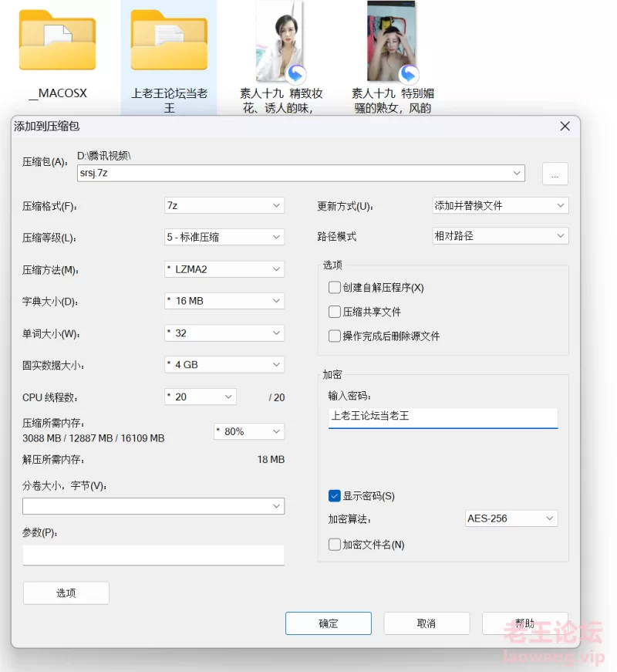Select the 上老王论坛当老王 folder icon
The height and width of the screenshot is (672, 617).
(169, 41)
